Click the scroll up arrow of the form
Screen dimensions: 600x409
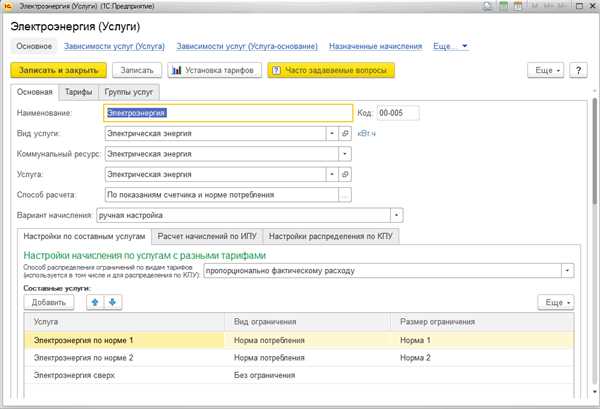tap(594, 91)
